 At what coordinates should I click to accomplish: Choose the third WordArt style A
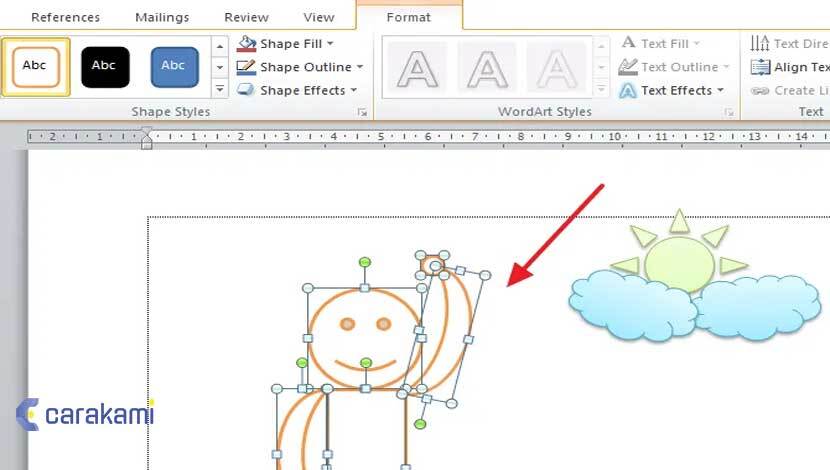[556, 68]
